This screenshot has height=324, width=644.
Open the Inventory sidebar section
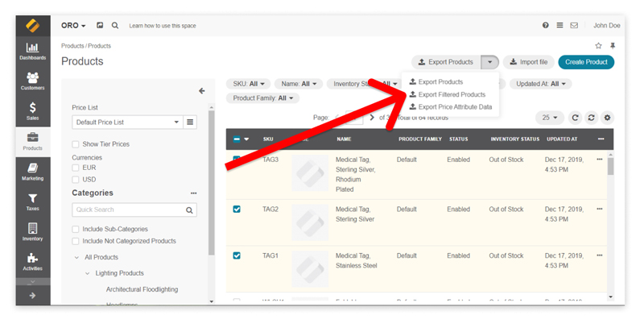pyautogui.click(x=33, y=232)
